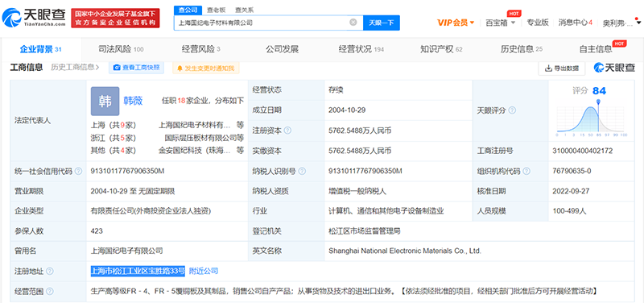Click the score value 84
644x303 pixels.
(x=599, y=91)
